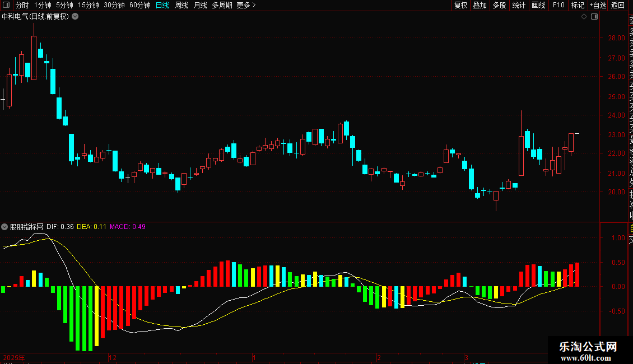Viewport: 633px width, 364px height.
Task: Select the 15分钟 period
Action: [89, 5]
